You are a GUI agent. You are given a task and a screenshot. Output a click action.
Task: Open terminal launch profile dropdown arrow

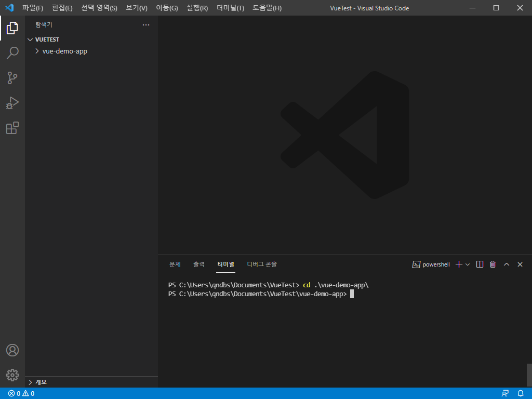coord(468,264)
